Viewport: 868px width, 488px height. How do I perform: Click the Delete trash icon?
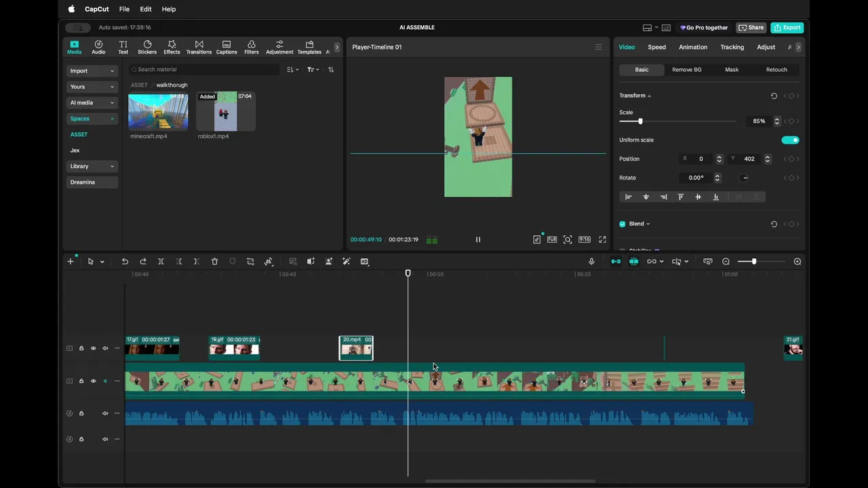coord(214,262)
